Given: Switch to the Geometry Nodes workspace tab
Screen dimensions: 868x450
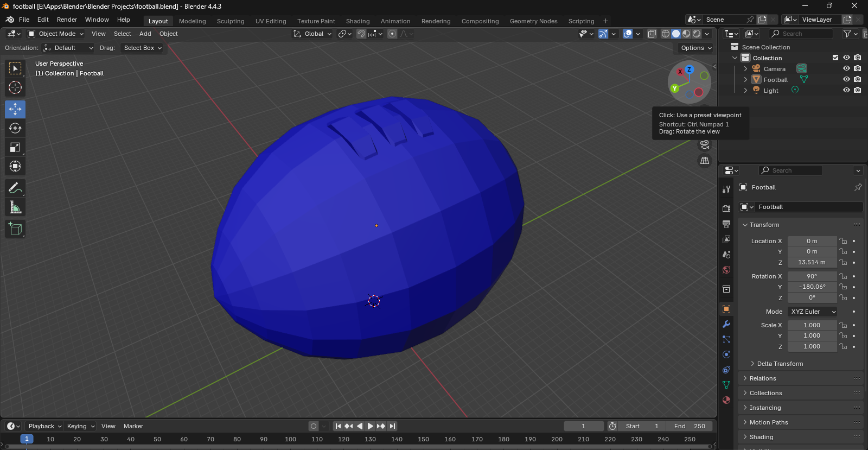Looking at the screenshot, I should [x=533, y=21].
